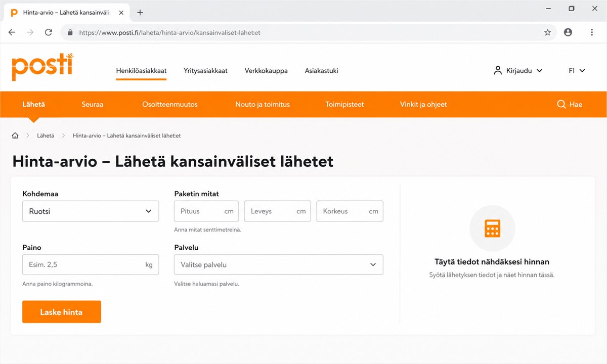
Task: Click the orange calculator icon
Action: pyautogui.click(x=492, y=229)
